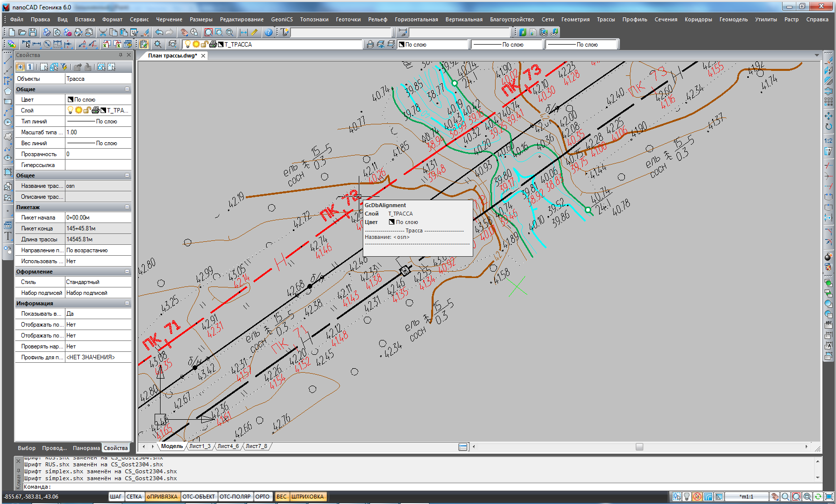Select the Zoom window magnifier with red frame
This screenshot has height=504, width=836.
pos(209,32)
